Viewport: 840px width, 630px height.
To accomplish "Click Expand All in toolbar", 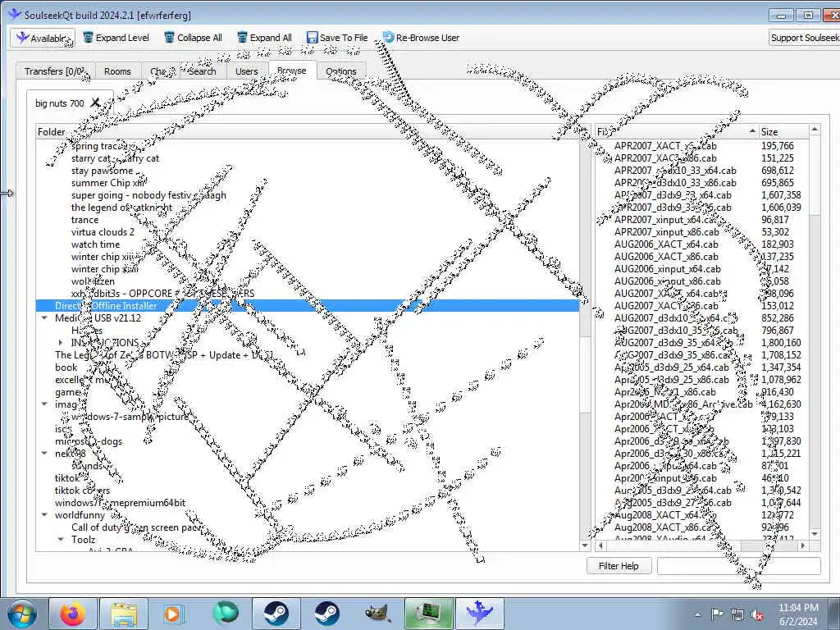I will [x=265, y=38].
